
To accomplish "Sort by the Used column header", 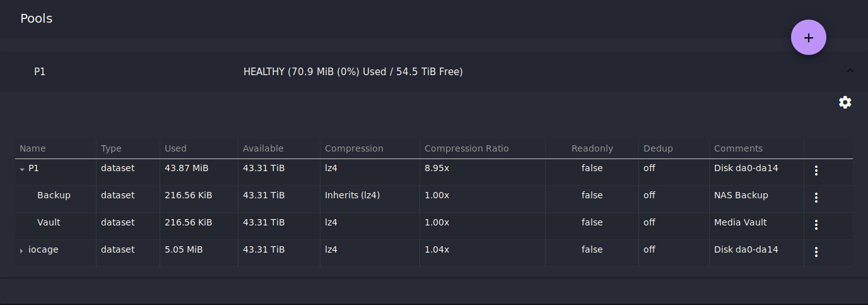I will click(x=175, y=148).
